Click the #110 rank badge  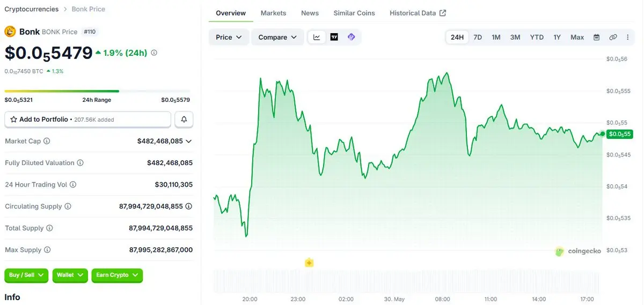pos(90,32)
